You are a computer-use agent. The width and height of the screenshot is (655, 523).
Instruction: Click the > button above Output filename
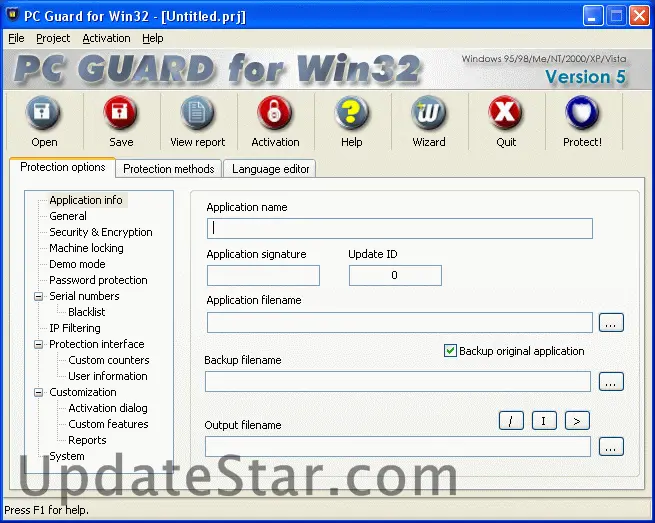click(x=577, y=421)
